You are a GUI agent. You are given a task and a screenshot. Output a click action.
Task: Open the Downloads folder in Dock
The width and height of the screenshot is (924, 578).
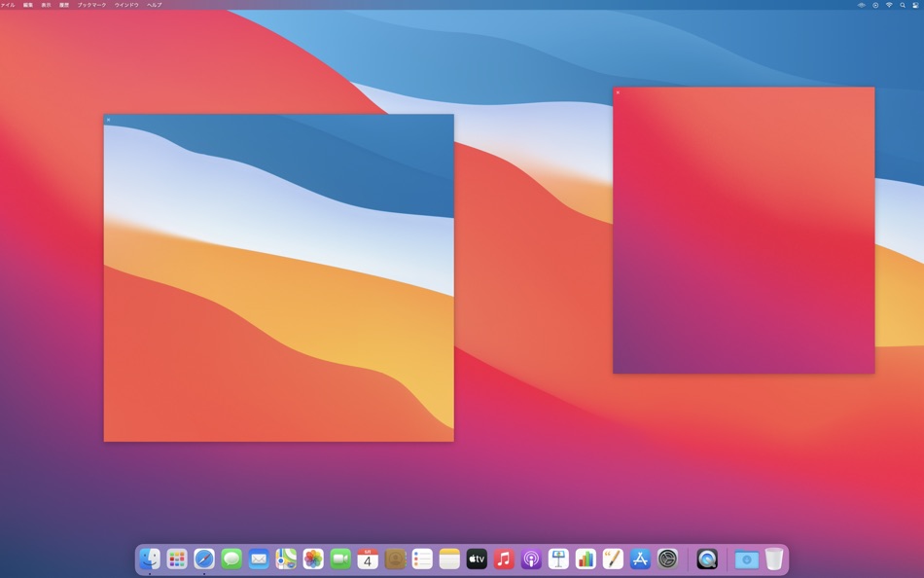[x=747, y=559]
